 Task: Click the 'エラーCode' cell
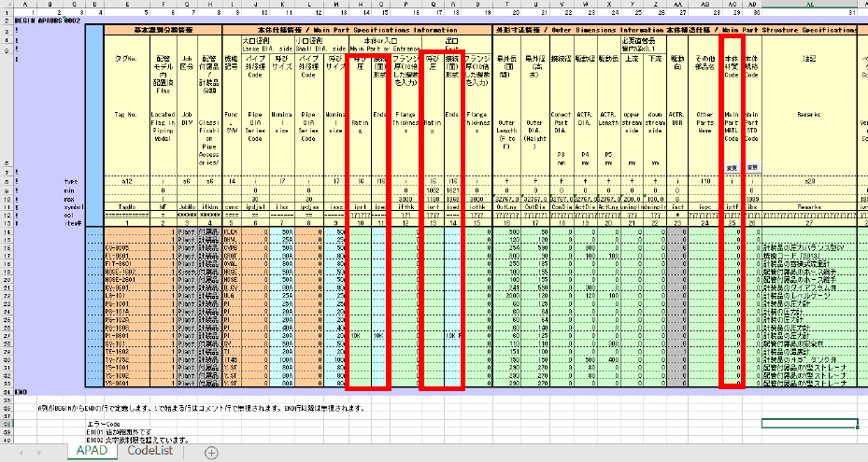pyautogui.click(x=104, y=425)
